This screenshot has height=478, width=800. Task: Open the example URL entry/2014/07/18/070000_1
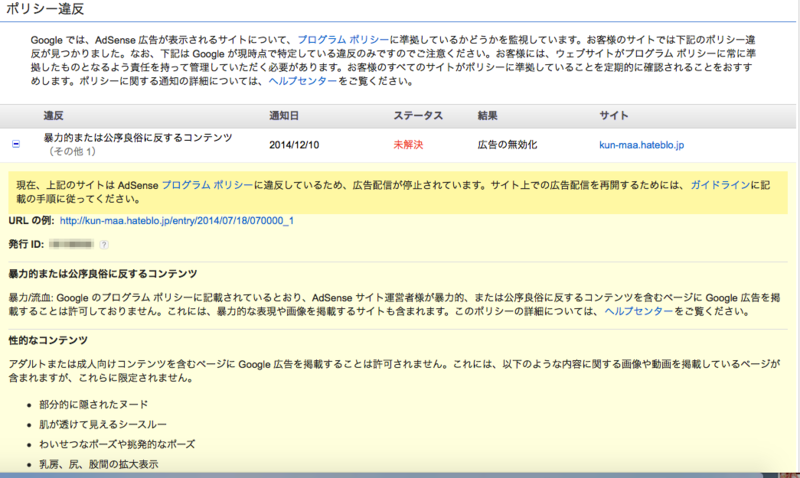point(177,221)
